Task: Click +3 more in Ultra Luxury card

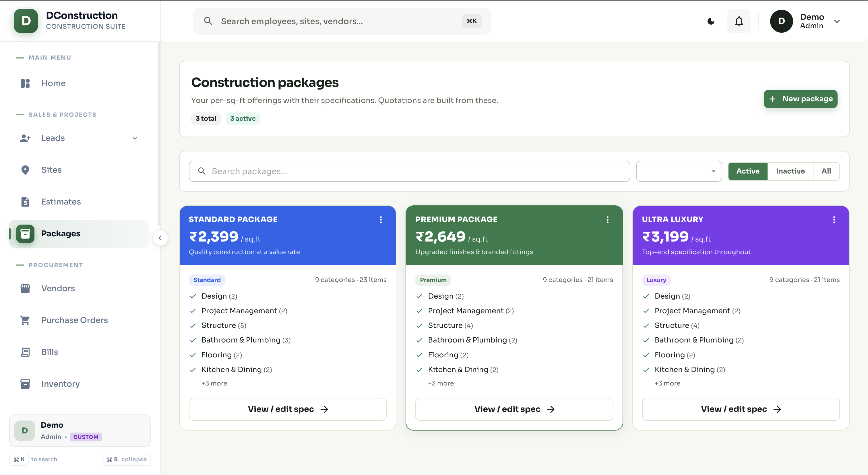Action: pyautogui.click(x=667, y=383)
